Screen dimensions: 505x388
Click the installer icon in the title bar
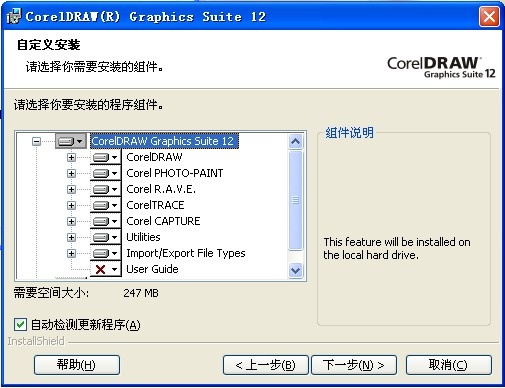[14, 16]
